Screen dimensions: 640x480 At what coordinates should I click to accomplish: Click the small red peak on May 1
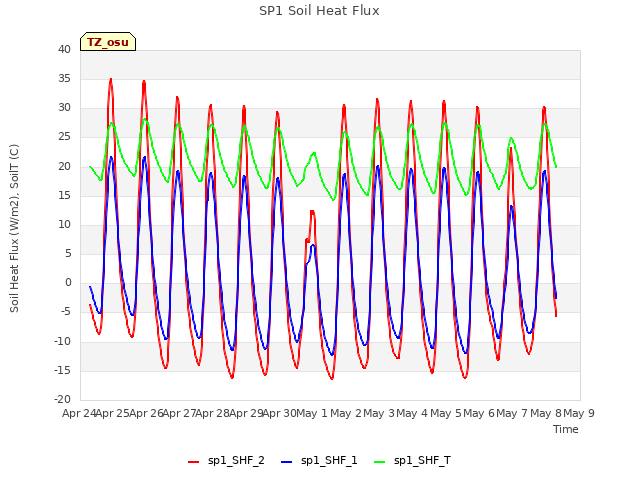(x=312, y=211)
